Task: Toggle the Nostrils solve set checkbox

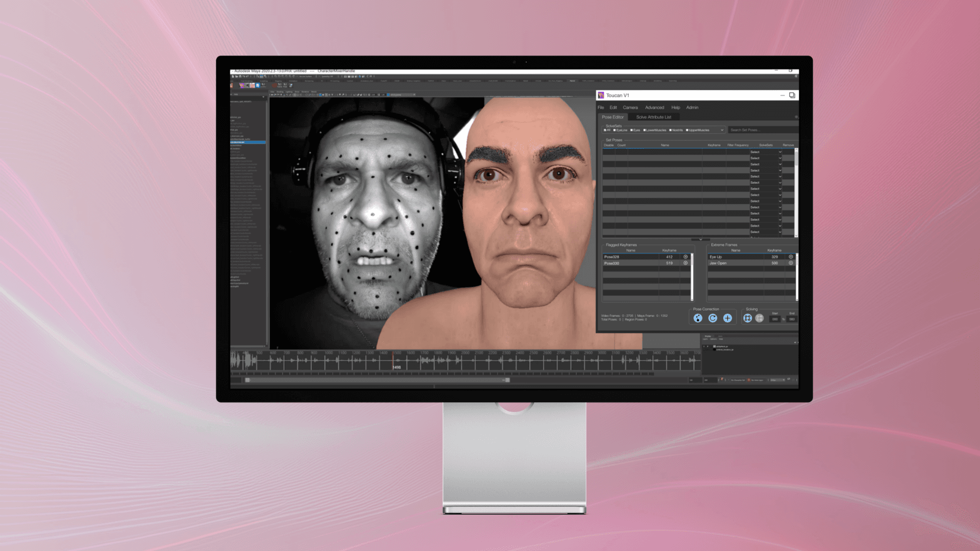Action: click(670, 130)
